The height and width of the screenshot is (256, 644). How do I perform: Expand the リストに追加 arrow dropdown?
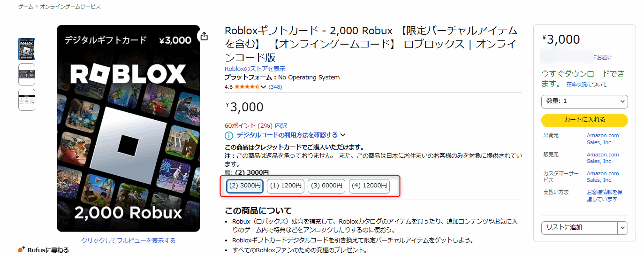[x=622, y=228]
